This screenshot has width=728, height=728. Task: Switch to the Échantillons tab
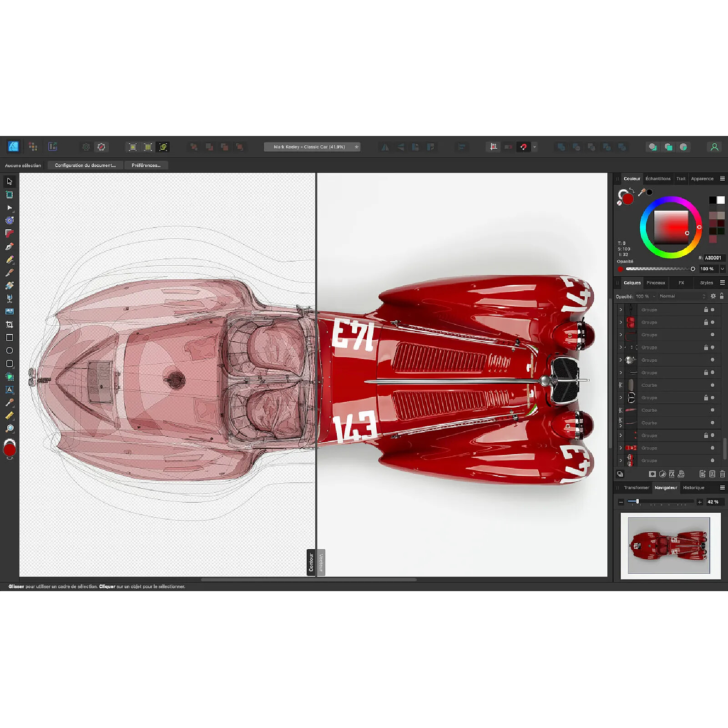tap(657, 179)
